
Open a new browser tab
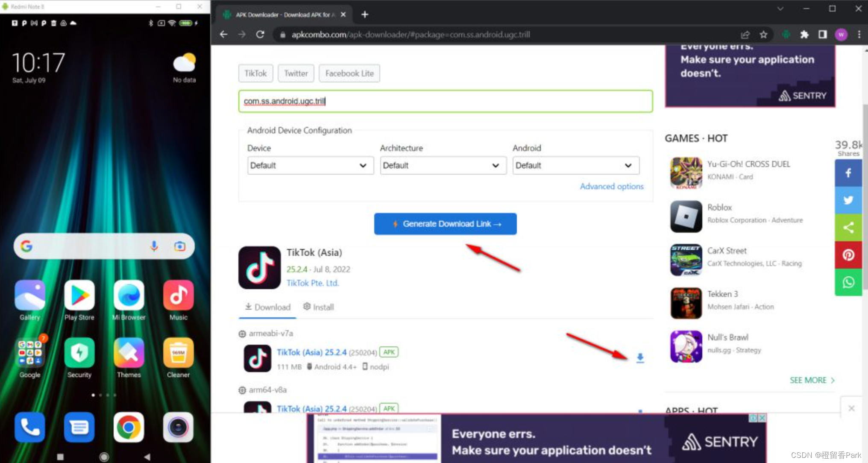point(364,15)
